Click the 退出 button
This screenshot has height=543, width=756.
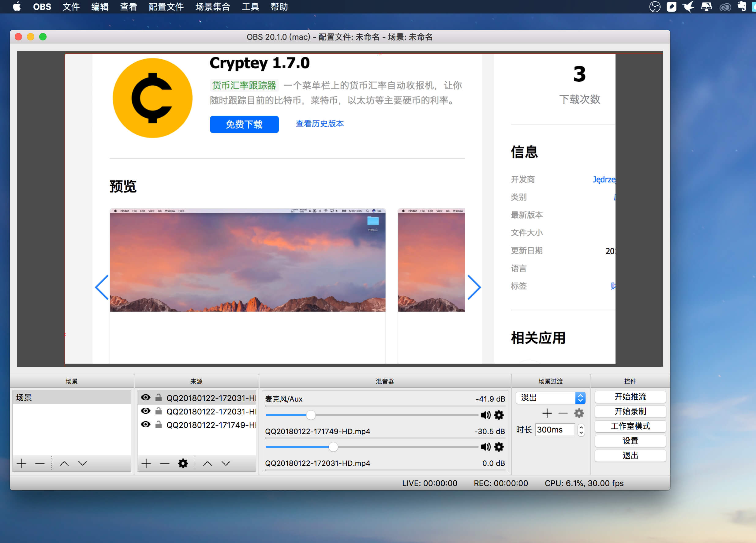630,455
